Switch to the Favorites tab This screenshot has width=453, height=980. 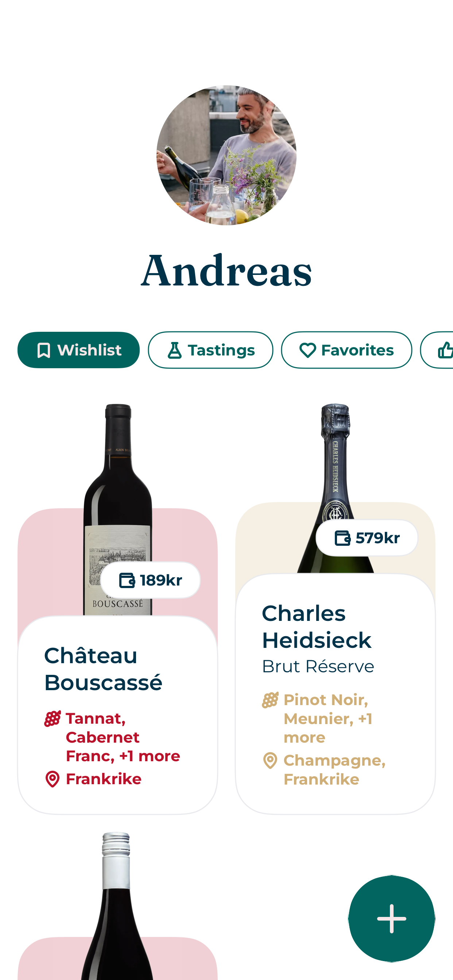[x=346, y=350]
